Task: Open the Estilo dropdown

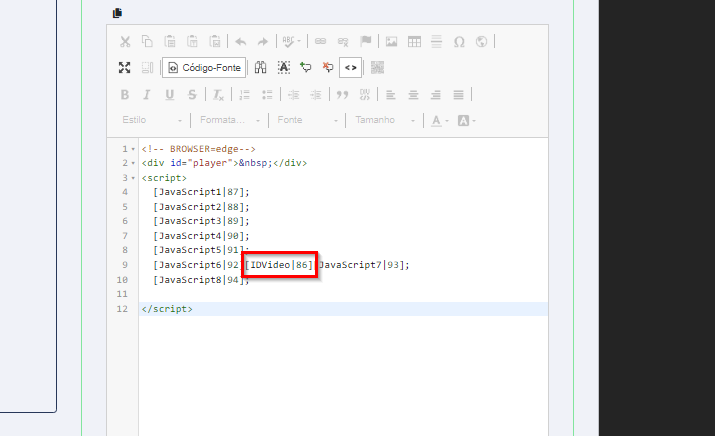Action: [152, 120]
